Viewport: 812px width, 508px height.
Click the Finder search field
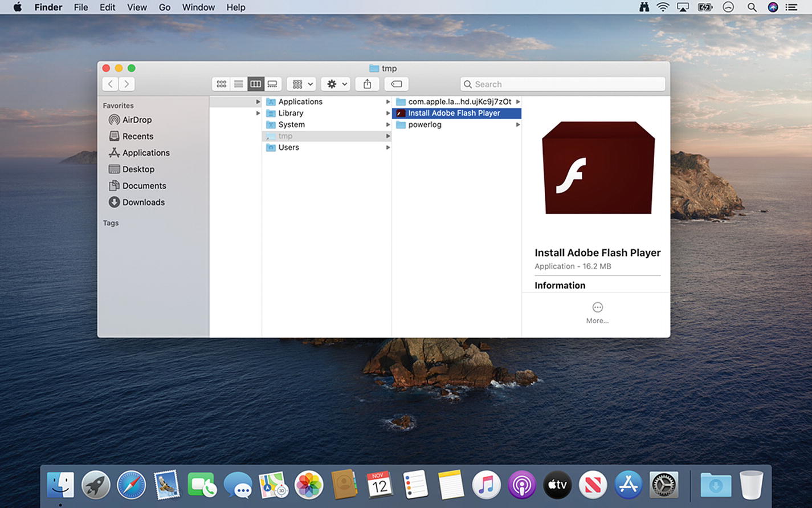pos(562,84)
